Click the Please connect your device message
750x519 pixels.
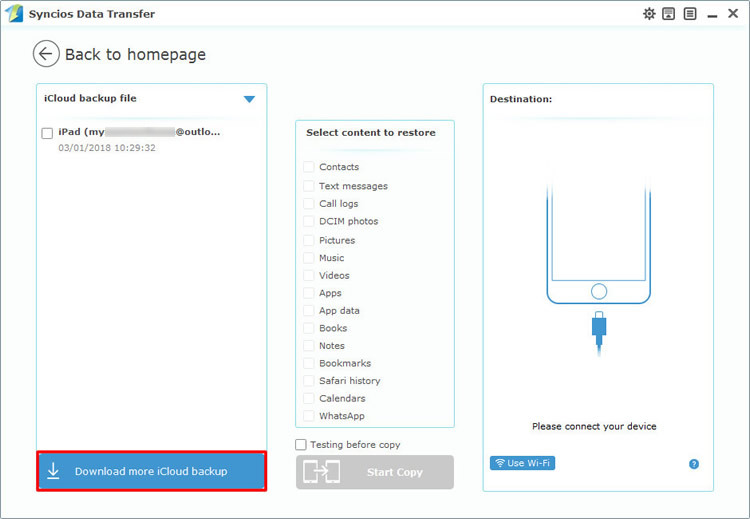(594, 426)
